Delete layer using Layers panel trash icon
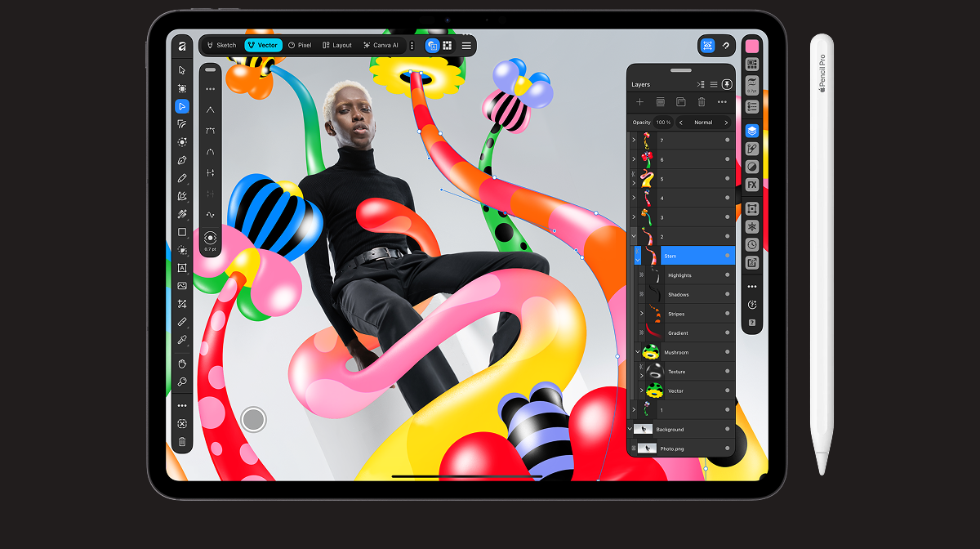 pos(702,102)
